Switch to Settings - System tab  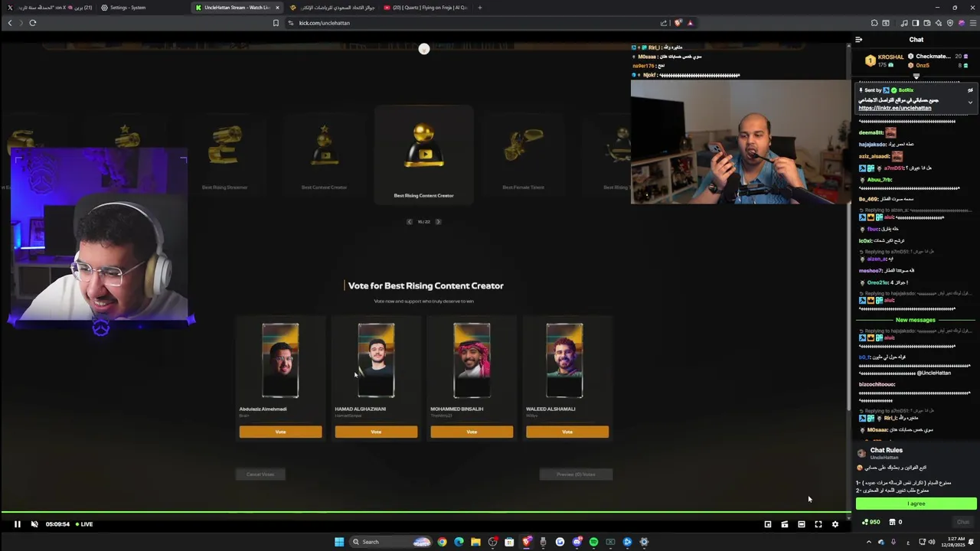pyautogui.click(x=142, y=8)
